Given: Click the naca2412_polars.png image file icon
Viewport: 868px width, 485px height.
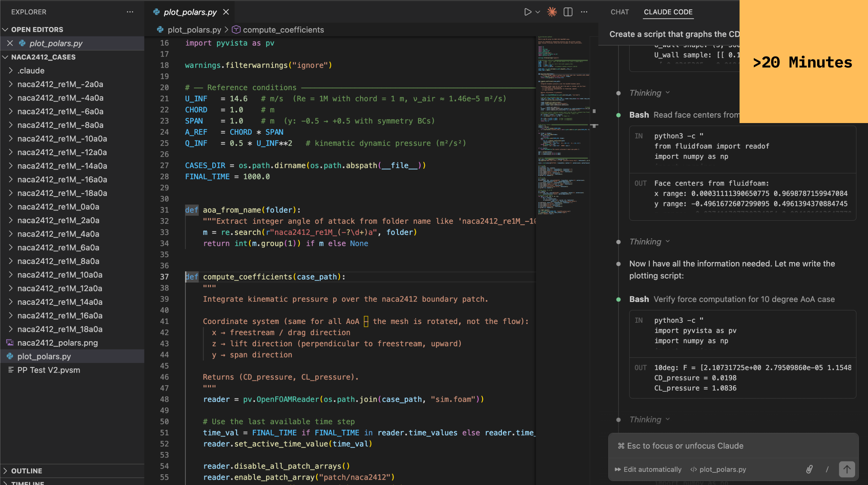Looking at the screenshot, I should [10, 343].
